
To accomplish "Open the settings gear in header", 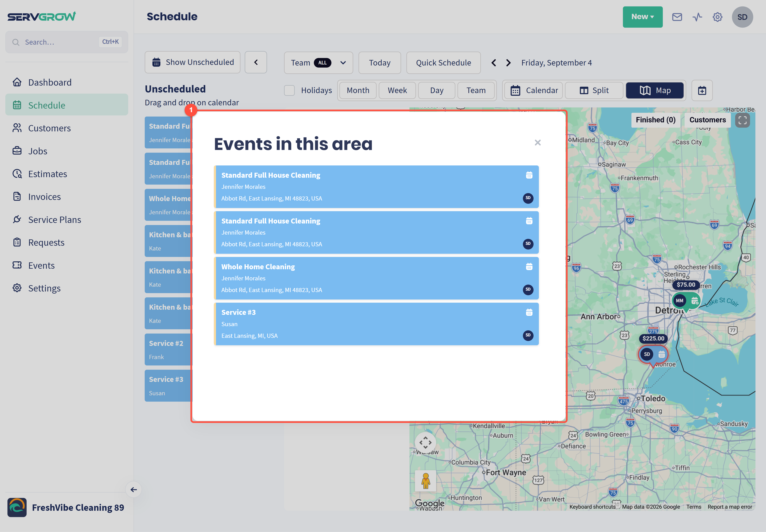I will point(717,17).
